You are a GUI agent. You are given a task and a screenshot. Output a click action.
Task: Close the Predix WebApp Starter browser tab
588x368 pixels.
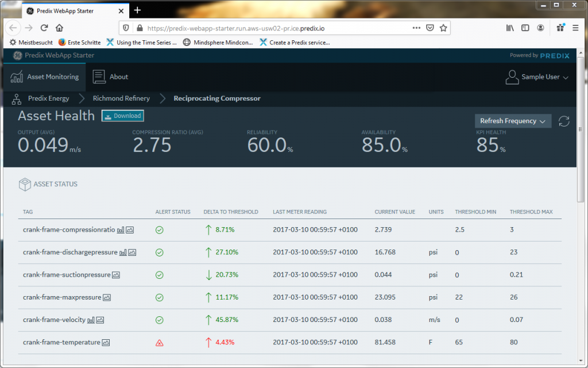coord(121,11)
